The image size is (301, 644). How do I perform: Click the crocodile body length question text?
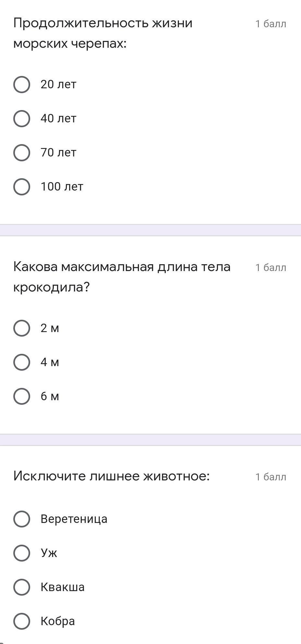click(122, 277)
